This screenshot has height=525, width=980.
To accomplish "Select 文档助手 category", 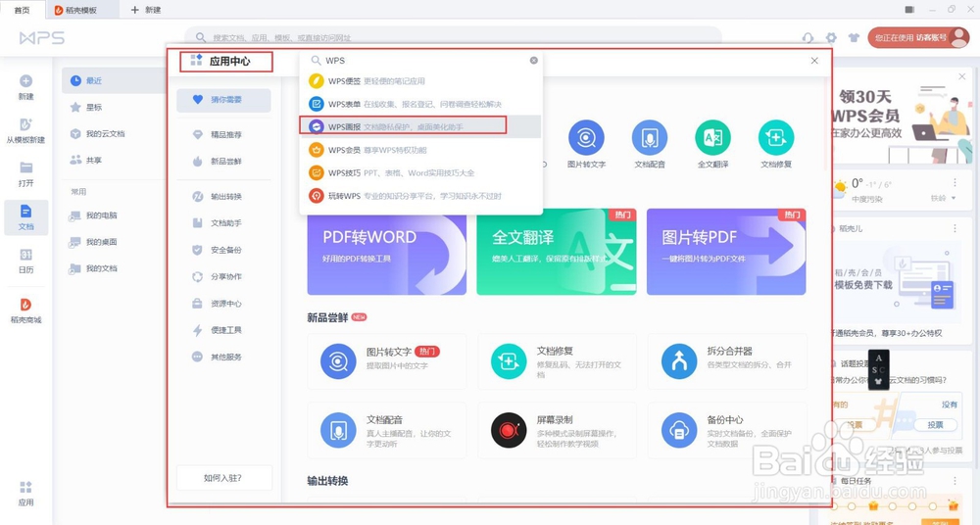I will (x=223, y=223).
